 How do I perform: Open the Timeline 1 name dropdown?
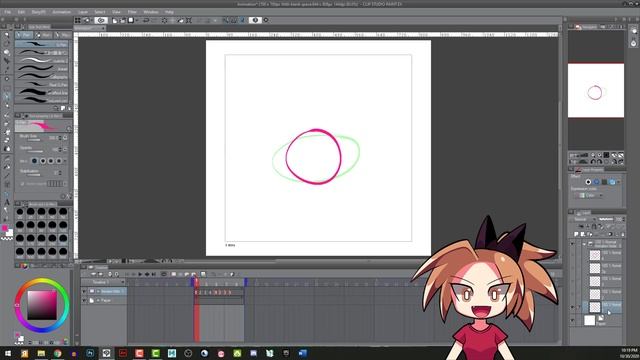pyautogui.click(x=122, y=282)
